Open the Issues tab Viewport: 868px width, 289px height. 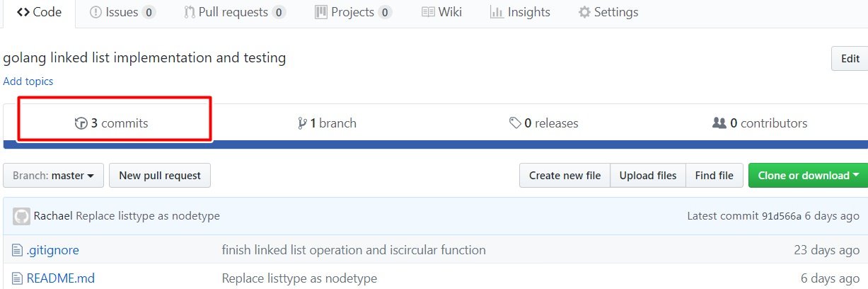pyautogui.click(x=123, y=12)
